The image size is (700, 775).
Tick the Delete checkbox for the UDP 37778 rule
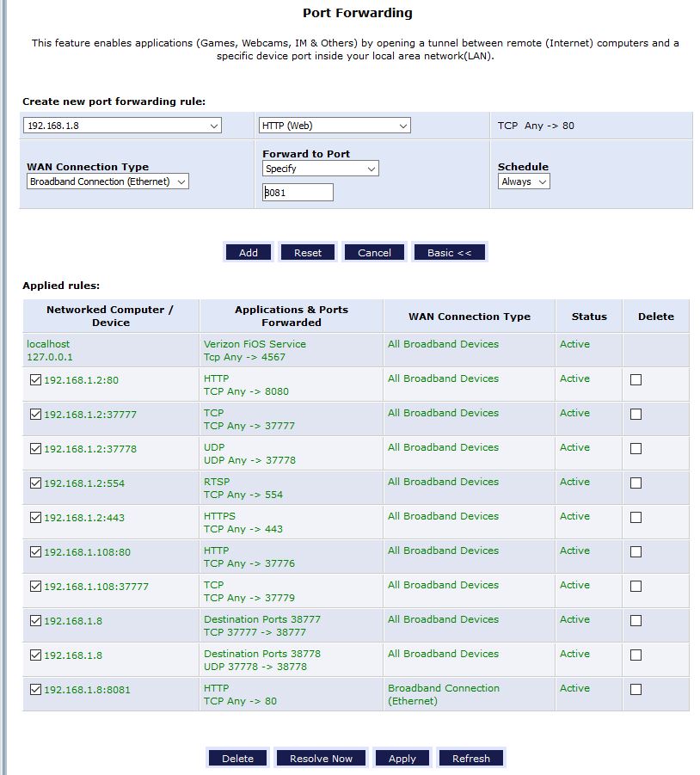click(636, 448)
